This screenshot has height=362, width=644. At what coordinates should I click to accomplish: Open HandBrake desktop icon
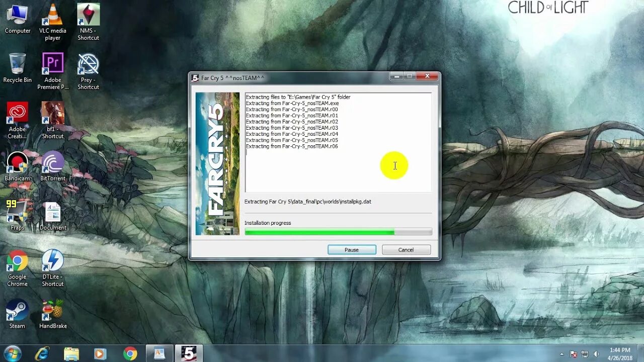53,314
